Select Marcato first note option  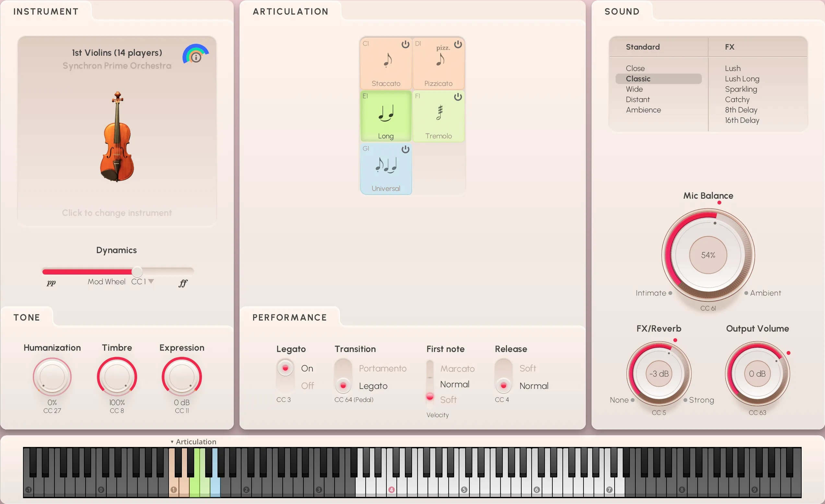(x=457, y=369)
